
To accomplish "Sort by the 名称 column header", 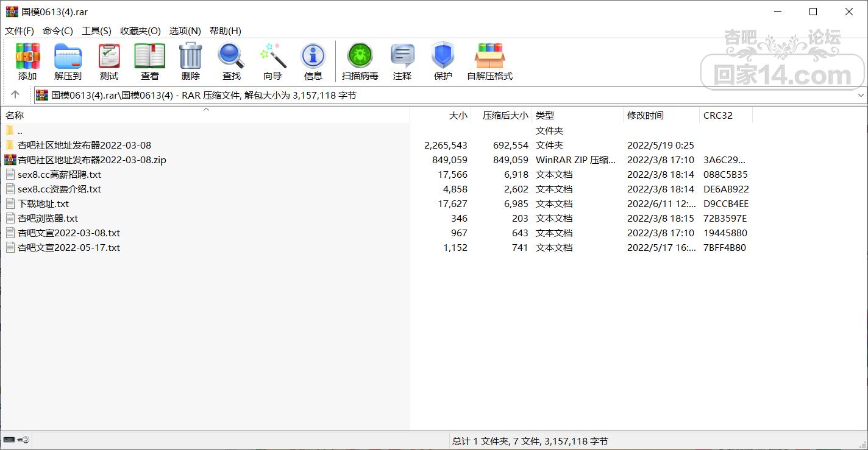I will point(205,115).
